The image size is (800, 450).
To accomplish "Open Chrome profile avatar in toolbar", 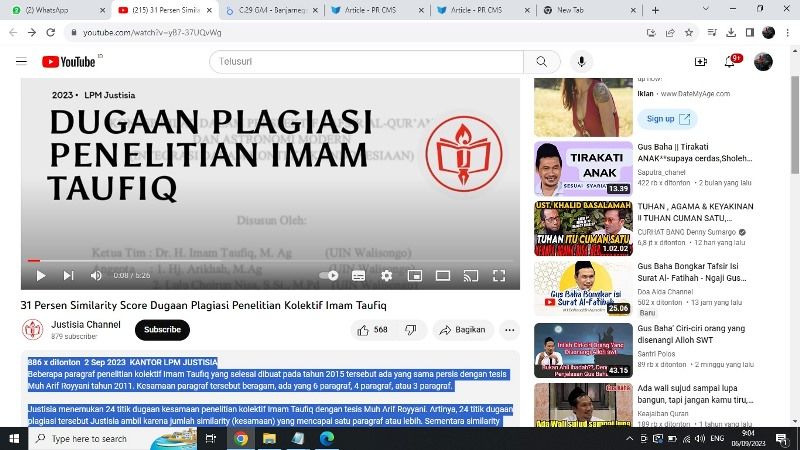I will [x=768, y=33].
